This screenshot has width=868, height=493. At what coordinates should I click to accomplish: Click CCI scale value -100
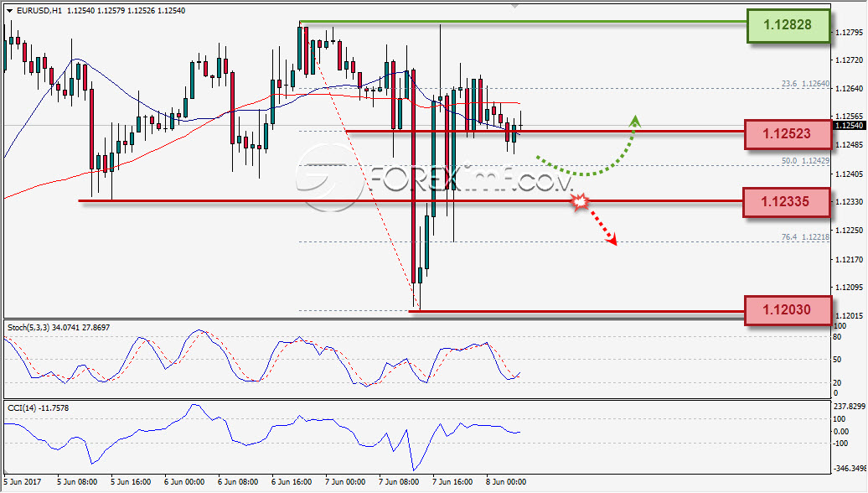click(x=841, y=444)
